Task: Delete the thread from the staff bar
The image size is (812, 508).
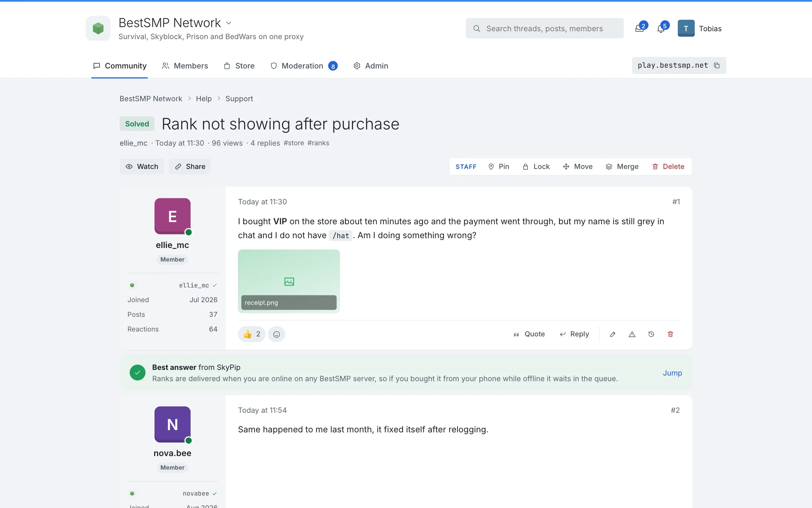Action: [x=668, y=166]
